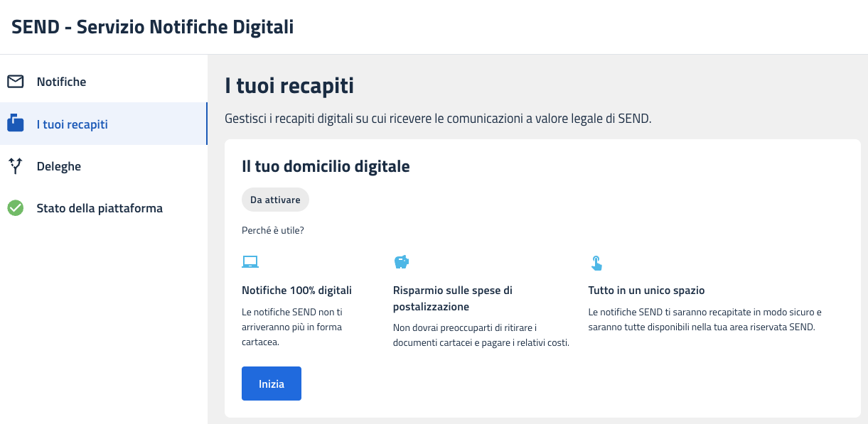This screenshot has height=424, width=868.
Task: Select I tuoi recapiti in the sidebar
Action: (x=72, y=124)
